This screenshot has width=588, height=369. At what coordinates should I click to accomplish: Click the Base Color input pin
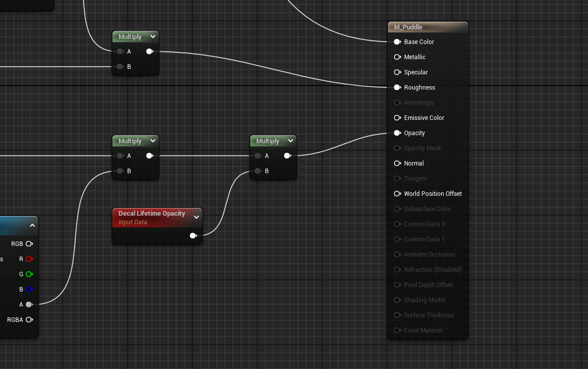pos(398,42)
